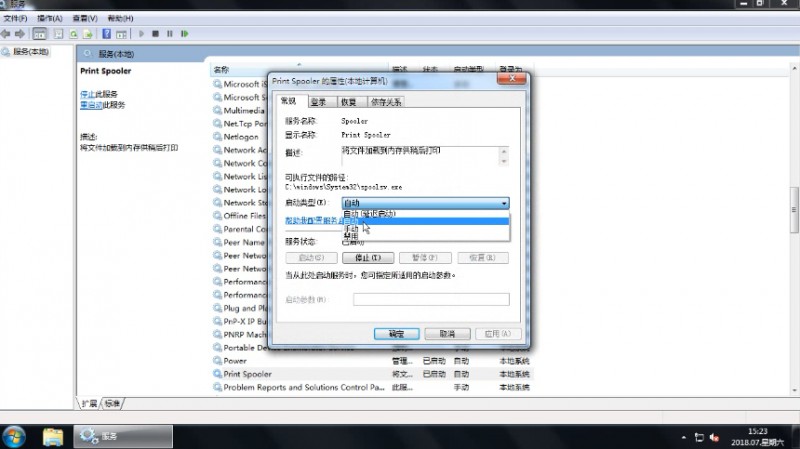
Task: Click the 重启动 this service link
Action: (x=91, y=105)
